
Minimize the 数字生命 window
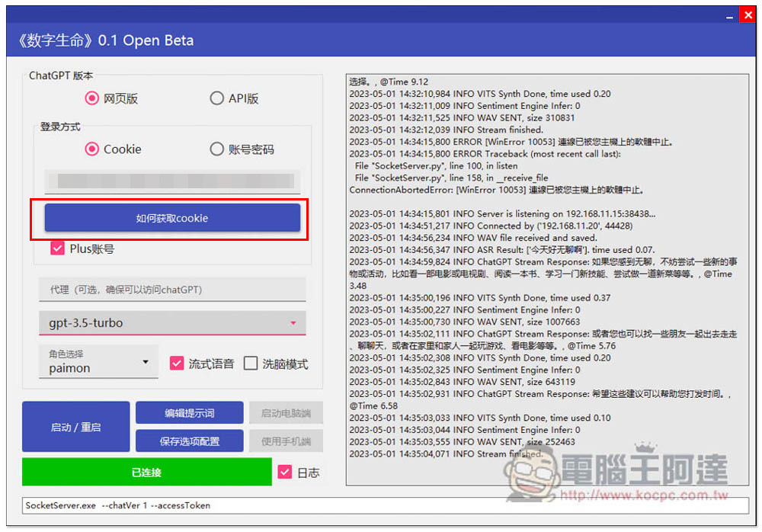pos(729,16)
